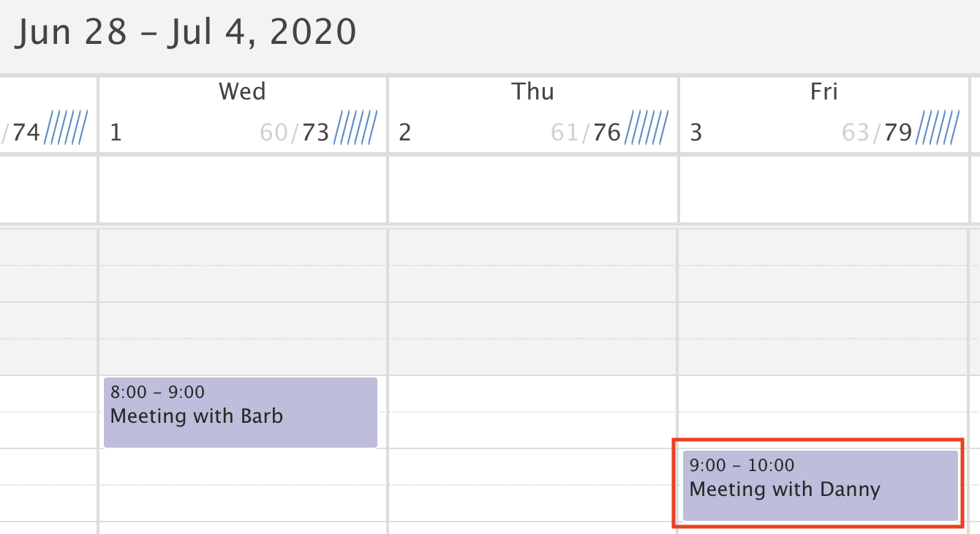Click Wednesday's all-day event area
Image resolution: width=980 pixels, height=534 pixels.
pyautogui.click(x=243, y=189)
